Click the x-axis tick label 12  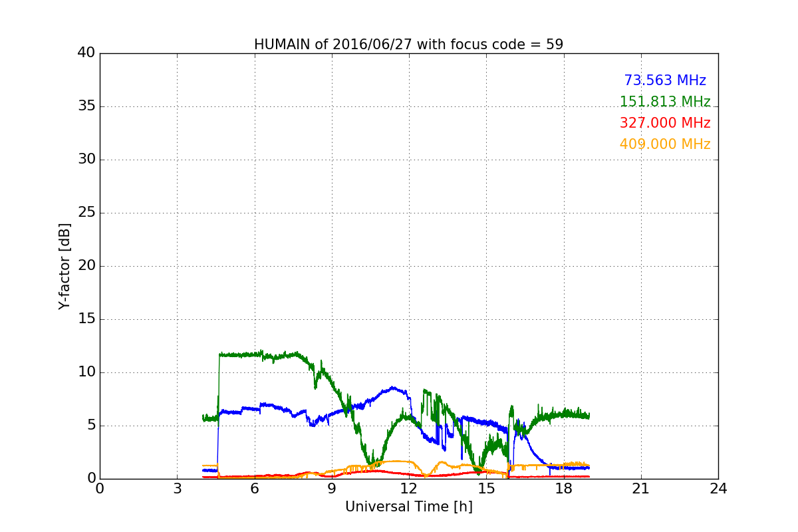click(x=409, y=488)
